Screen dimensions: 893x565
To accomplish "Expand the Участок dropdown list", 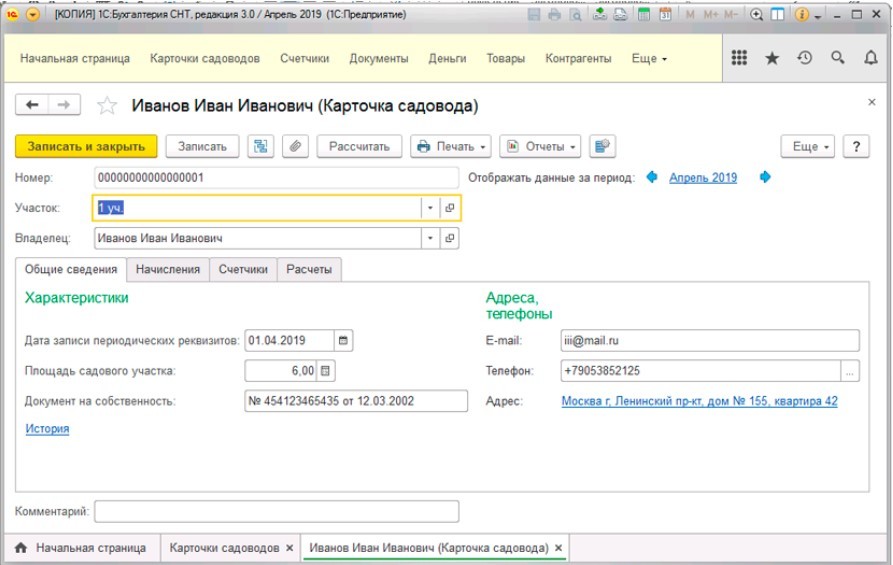I will [x=430, y=208].
